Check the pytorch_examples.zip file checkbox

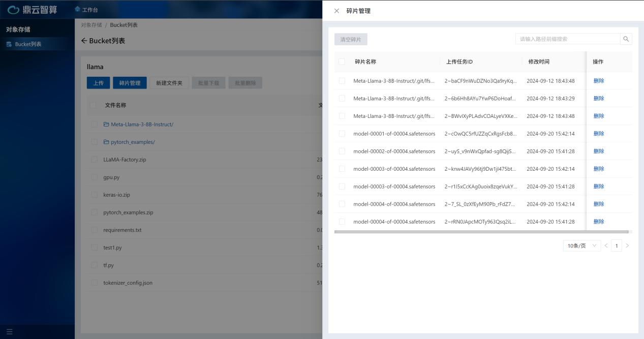point(95,212)
